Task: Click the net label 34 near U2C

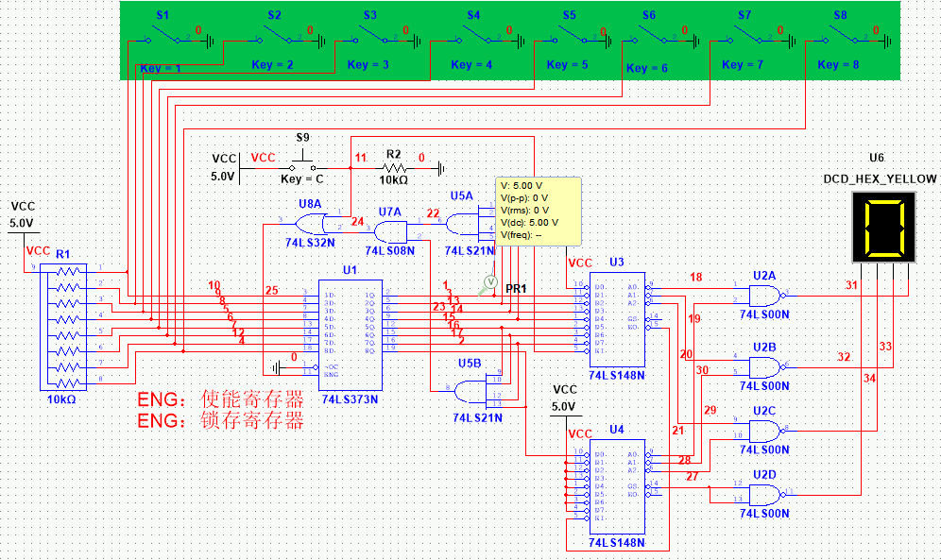Action: [869, 379]
